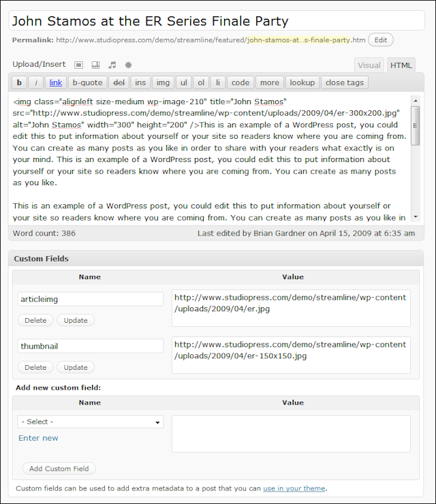
Task: Click the editor scrollbar up arrow
Action: (416, 101)
